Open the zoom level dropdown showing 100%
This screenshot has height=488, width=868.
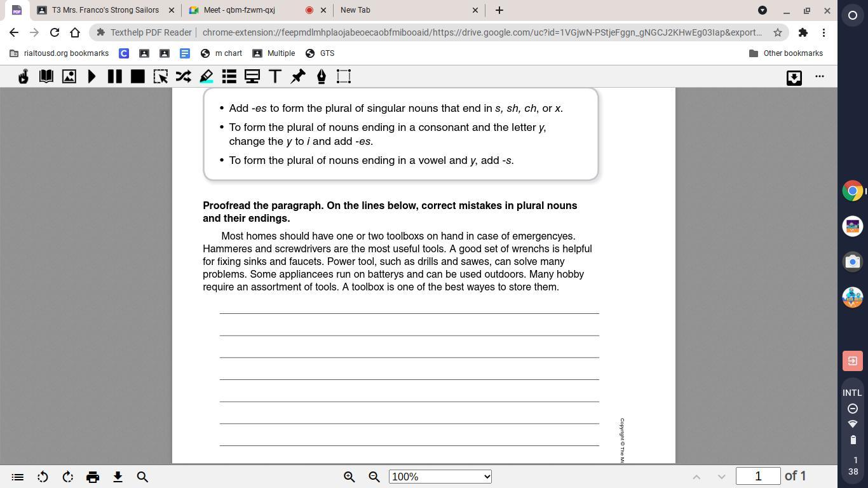pyautogui.click(x=440, y=477)
